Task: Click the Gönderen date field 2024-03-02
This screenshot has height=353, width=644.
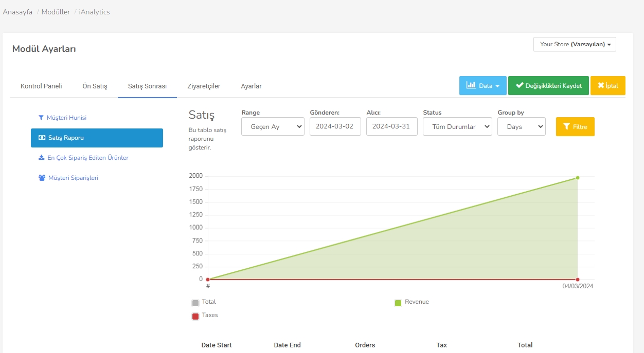Action: click(335, 126)
